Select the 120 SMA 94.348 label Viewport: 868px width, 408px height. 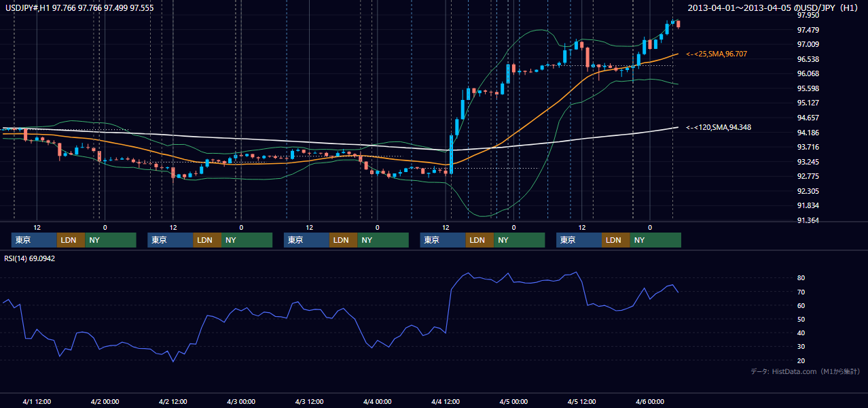coord(719,127)
